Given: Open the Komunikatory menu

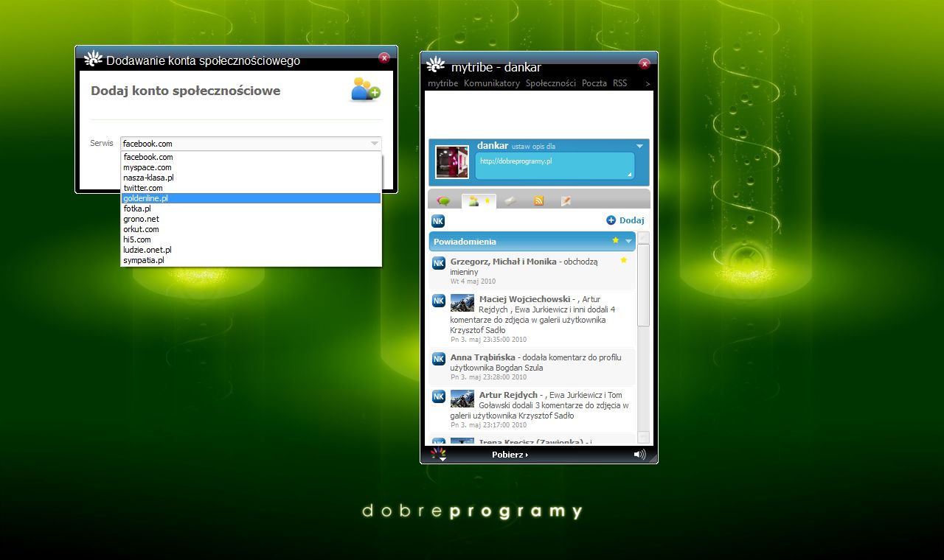Looking at the screenshot, I should coord(492,83).
